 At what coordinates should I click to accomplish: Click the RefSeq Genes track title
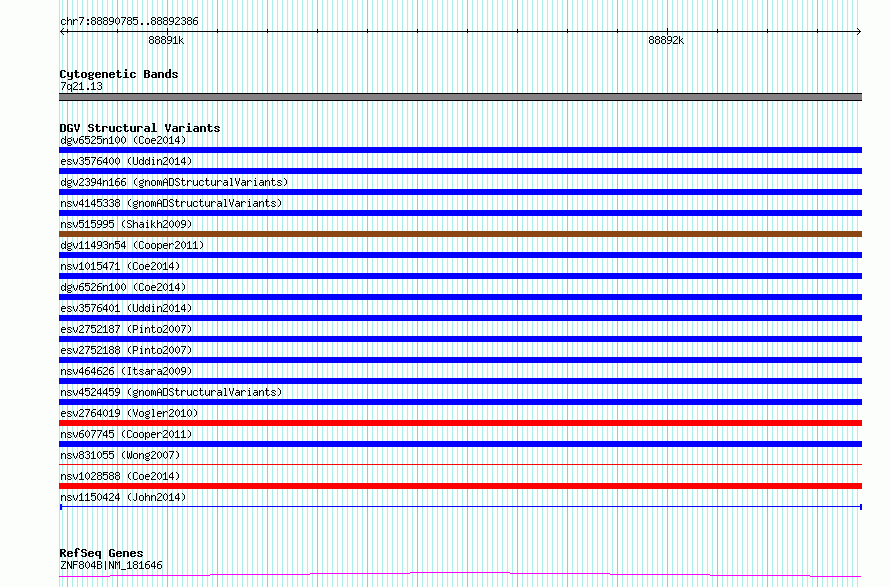(x=101, y=553)
